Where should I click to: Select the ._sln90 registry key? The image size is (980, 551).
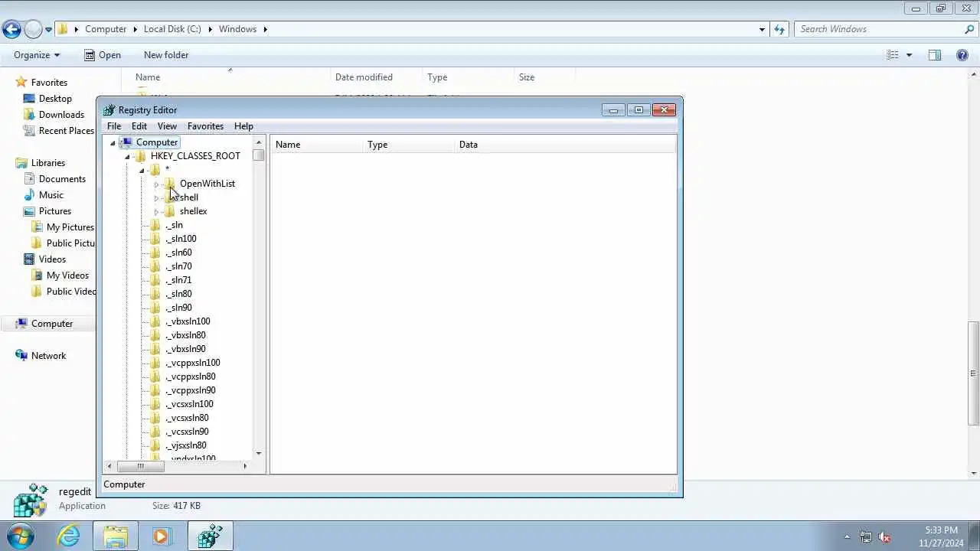pos(178,308)
